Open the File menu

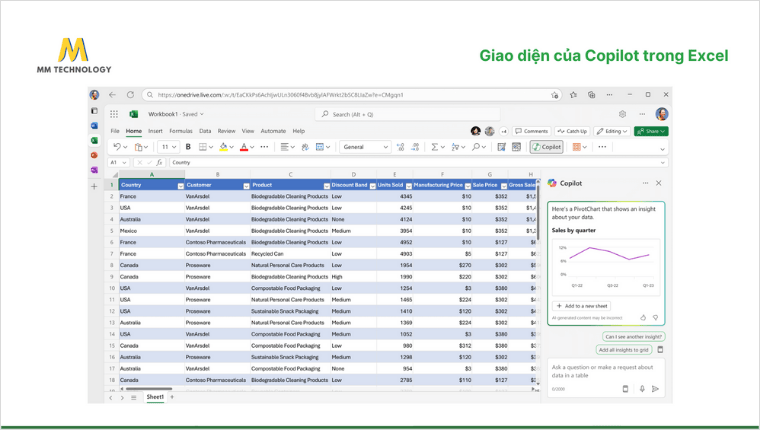pos(115,131)
